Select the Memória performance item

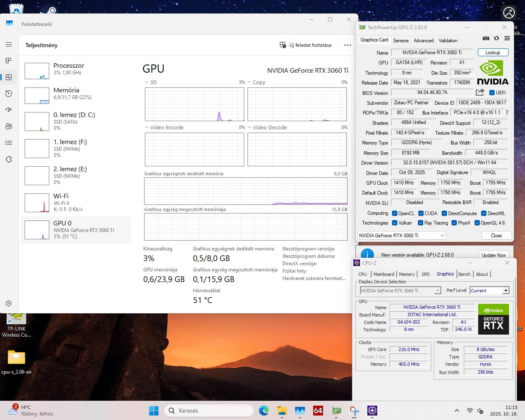(76, 95)
